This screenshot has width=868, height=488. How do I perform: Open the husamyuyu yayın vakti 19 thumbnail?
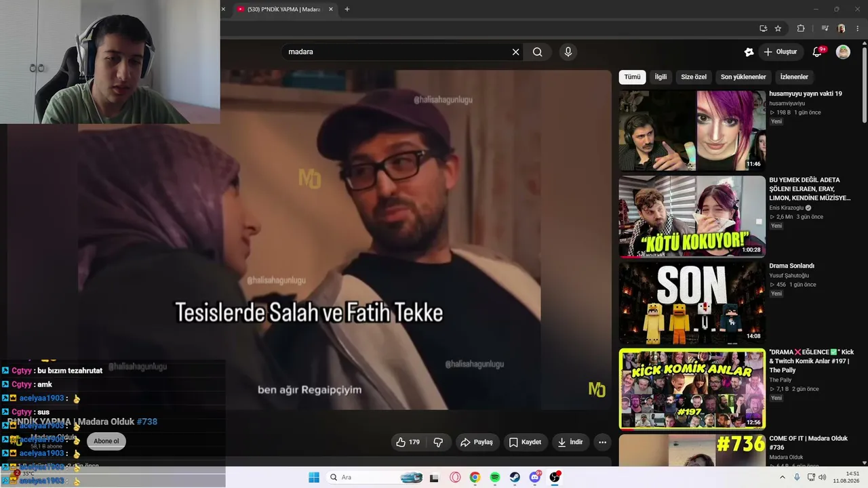coord(692,130)
